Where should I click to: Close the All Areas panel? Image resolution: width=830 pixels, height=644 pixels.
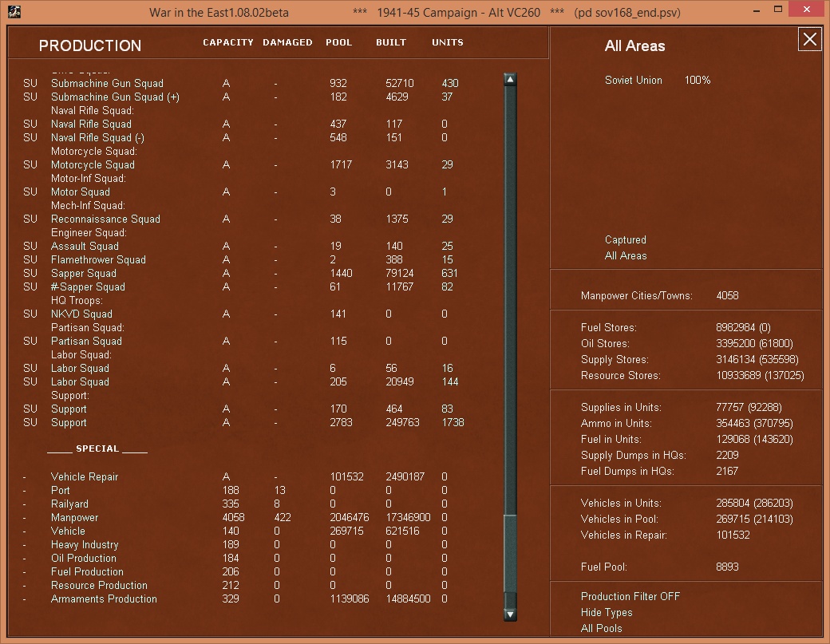pos(809,38)
